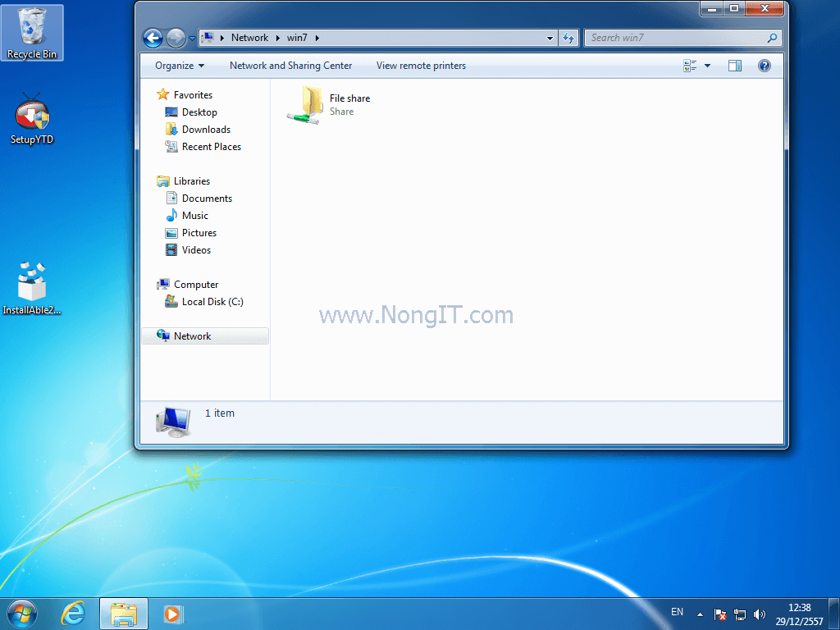
Task: Open the Windows Start button
Action: coord(22,614)
